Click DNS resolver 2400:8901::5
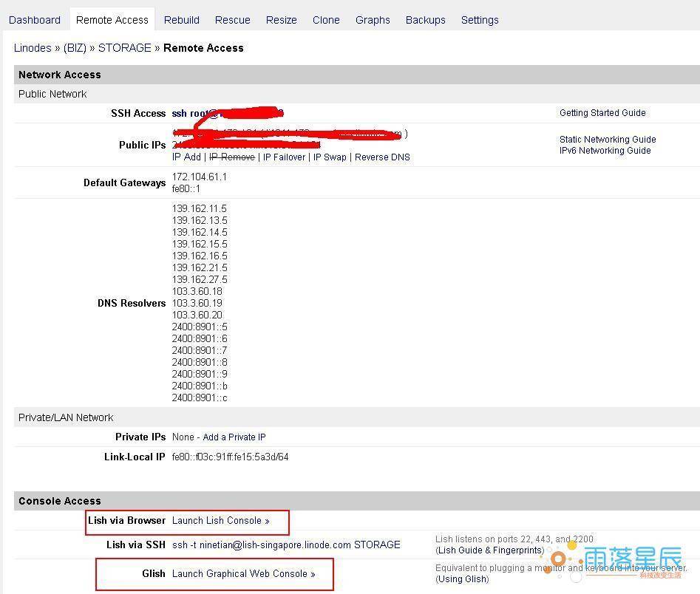The image size is (700, 594). tap(200, 327)
